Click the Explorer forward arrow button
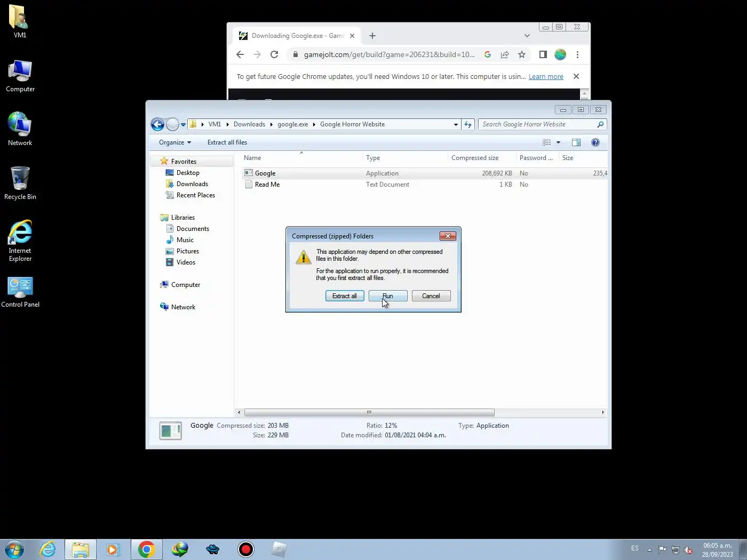Viewport: 747px width, 560px height. point(172,124)
